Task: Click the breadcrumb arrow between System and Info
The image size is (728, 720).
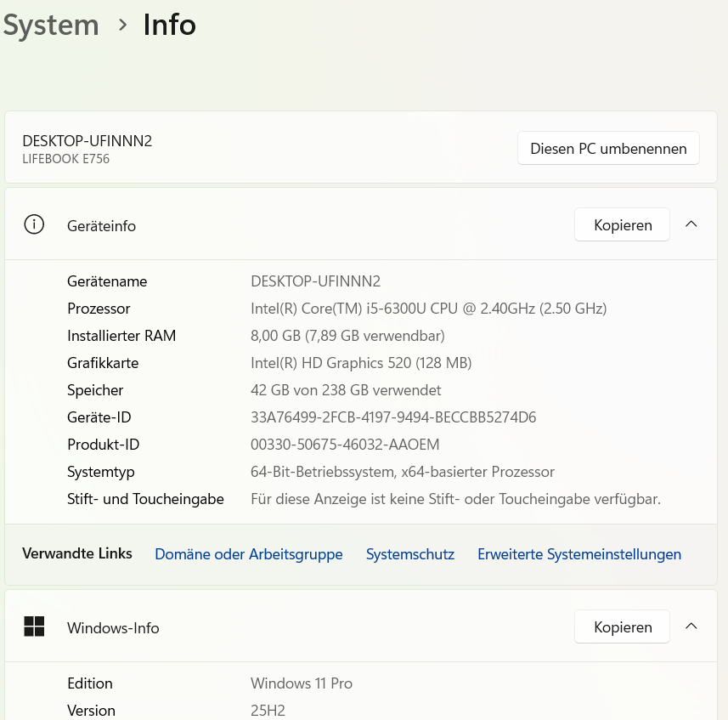Action: click(122, 25)
